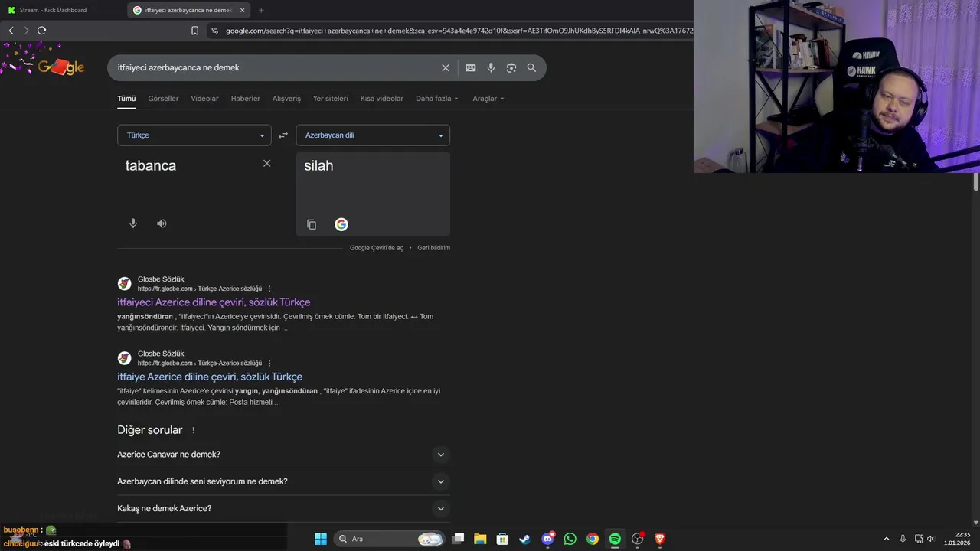This screenshot has height=551, width=980.
Task: Open WhatsApp from the taskbar
Action: (x=570, y=539)
